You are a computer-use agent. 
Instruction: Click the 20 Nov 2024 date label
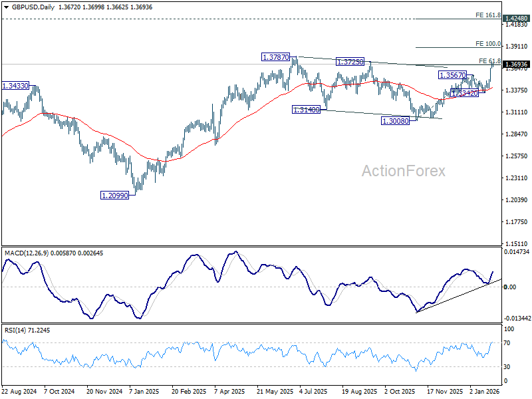(104, 391)
